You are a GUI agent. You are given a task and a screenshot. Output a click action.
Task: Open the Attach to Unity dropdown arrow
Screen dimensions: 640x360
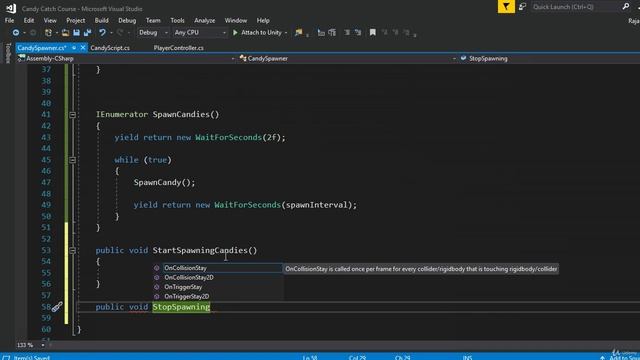(286, 33)
